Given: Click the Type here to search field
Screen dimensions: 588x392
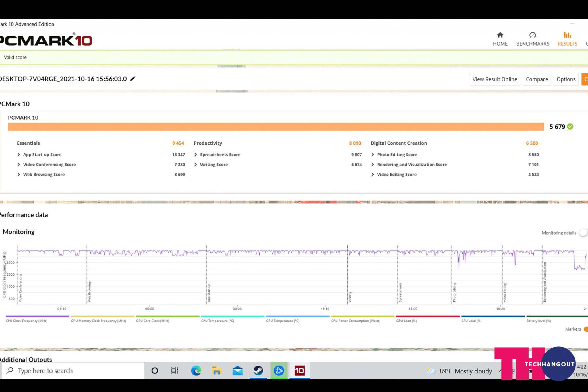Looking at the screenshot, I should coord(73,370).
